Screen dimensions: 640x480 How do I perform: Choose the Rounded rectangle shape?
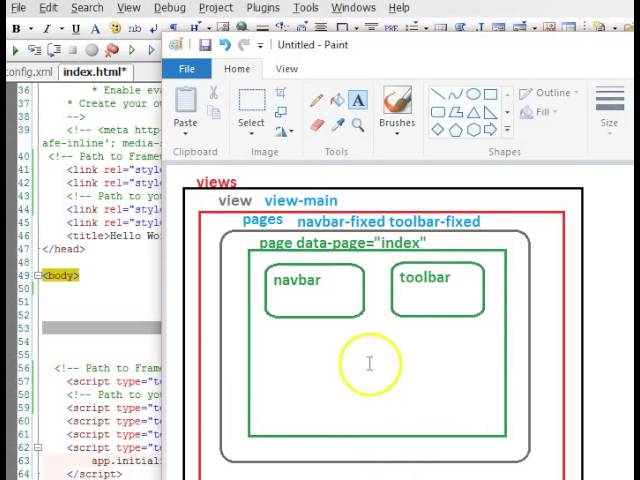pyautogui.click(x=438, y=112)
